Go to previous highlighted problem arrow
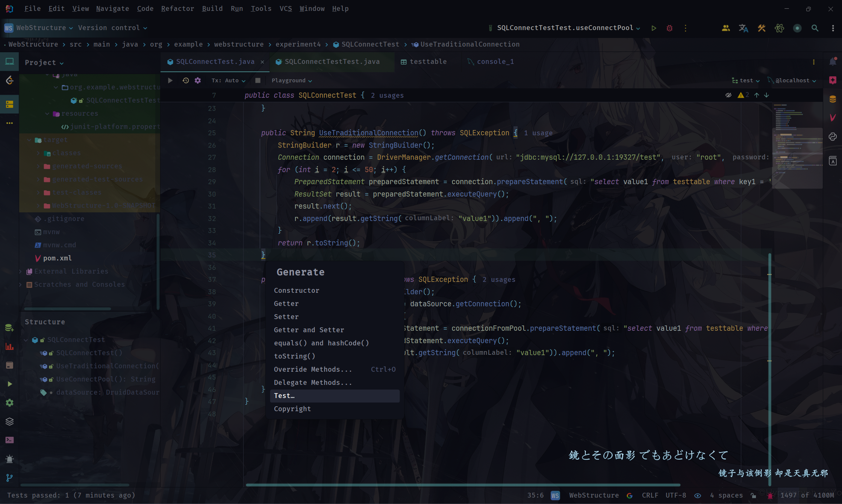The height and width of the screenshot is (504, 842). coord(757,95)
